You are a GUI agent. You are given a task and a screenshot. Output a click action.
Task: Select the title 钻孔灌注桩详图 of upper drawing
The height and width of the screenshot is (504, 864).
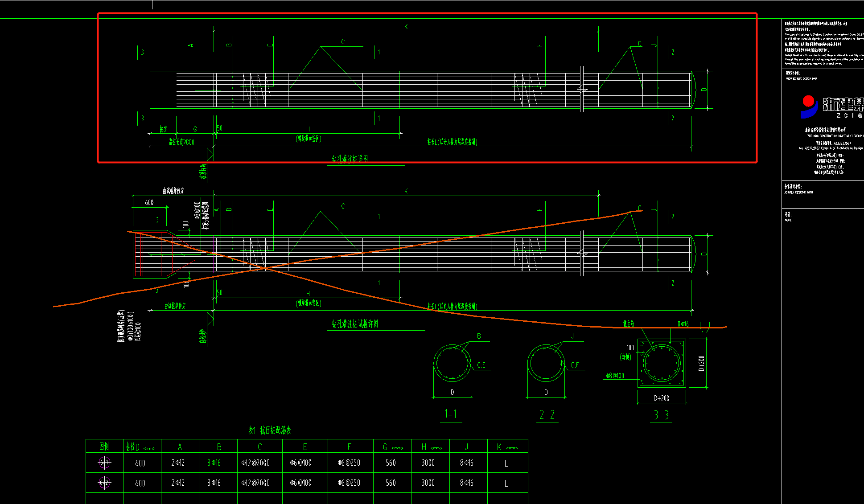pos(350,159)
